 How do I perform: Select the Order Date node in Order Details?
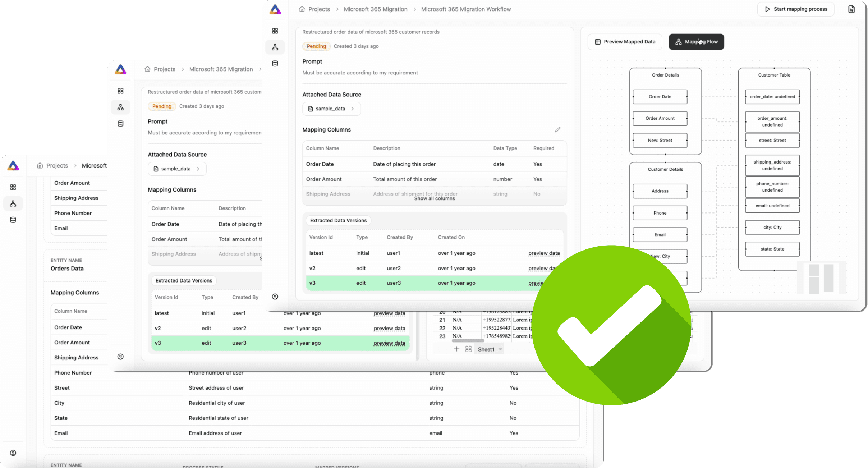pos(660,97)
